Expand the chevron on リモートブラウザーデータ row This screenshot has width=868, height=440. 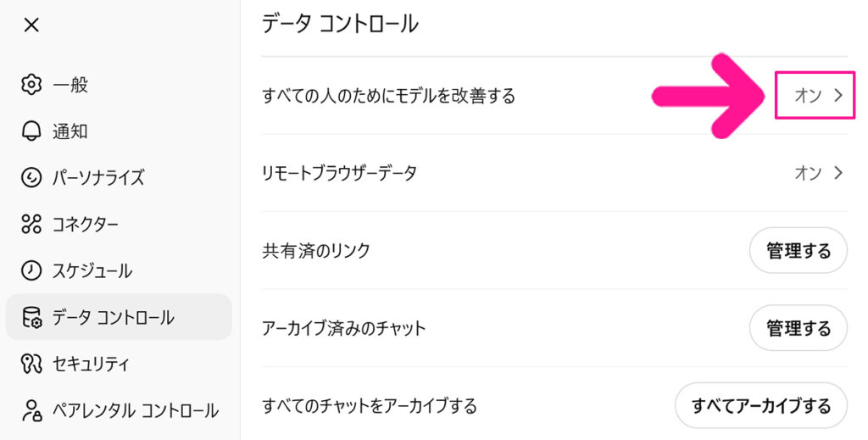pyautogui.click(x=838, y=173)
